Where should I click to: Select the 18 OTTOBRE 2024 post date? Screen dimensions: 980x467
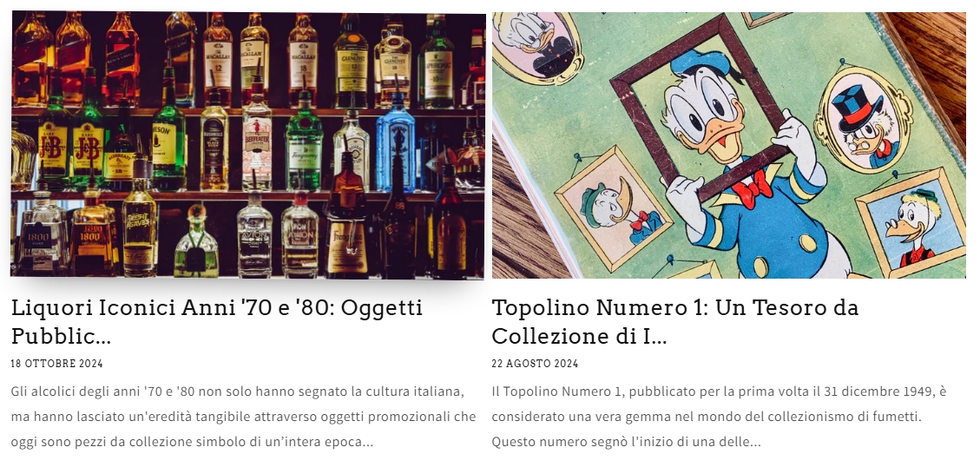57,364
